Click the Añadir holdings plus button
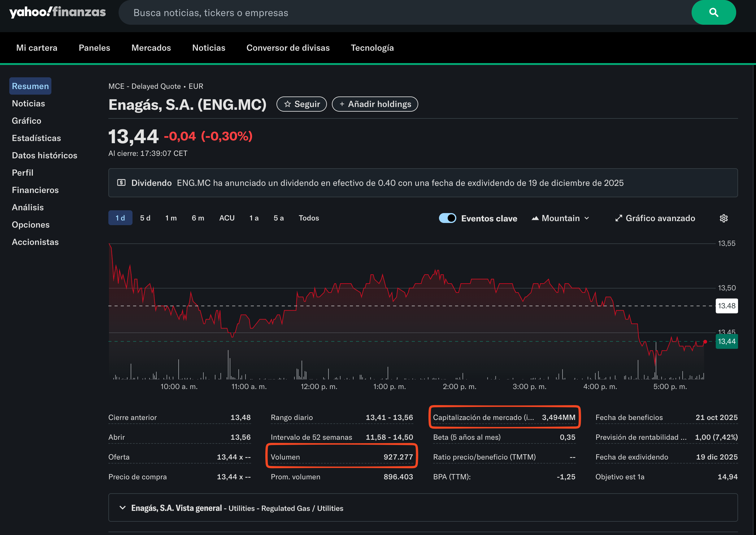756x535 pixels. [375, 104]
